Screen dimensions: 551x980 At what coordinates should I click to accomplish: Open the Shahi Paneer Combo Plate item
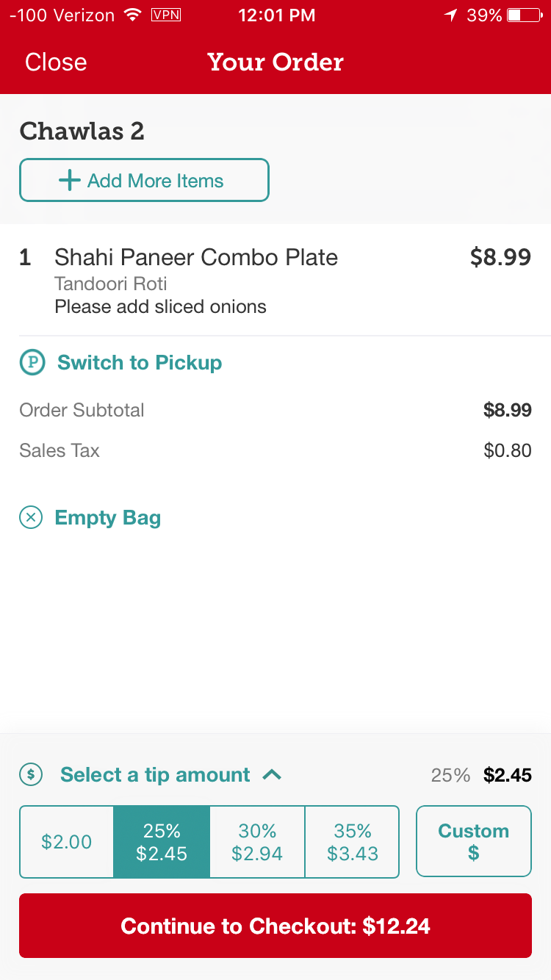196,258
